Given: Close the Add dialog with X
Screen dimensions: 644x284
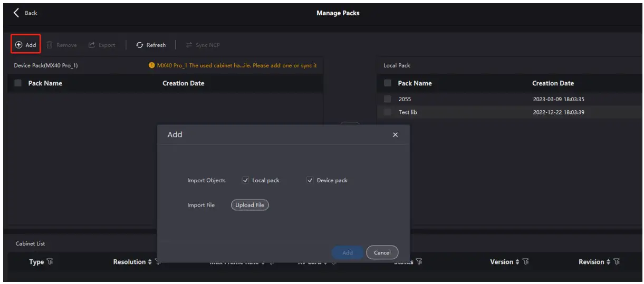Looking at the screenshot, I should coord(395,135).
